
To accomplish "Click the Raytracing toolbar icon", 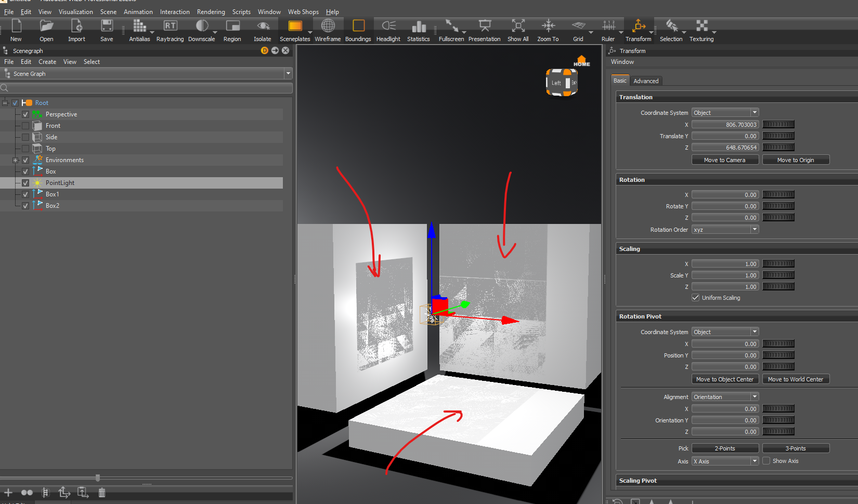I will (x=170, y=25).
